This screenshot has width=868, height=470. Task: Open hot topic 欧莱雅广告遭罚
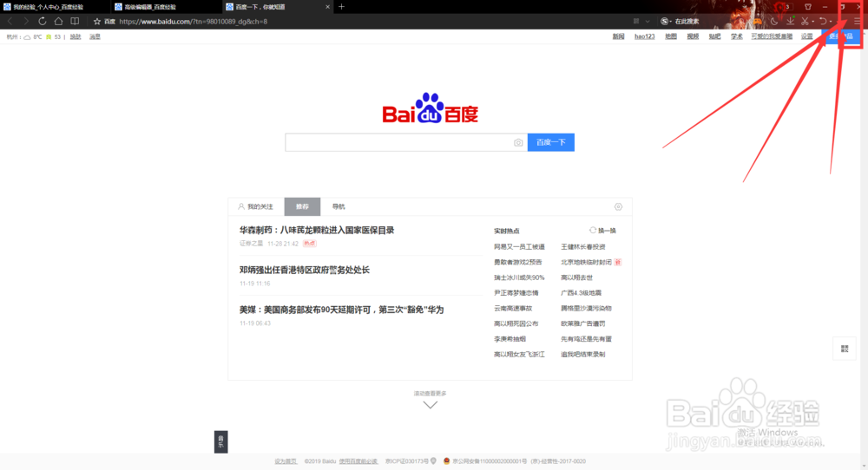point(583,323)
